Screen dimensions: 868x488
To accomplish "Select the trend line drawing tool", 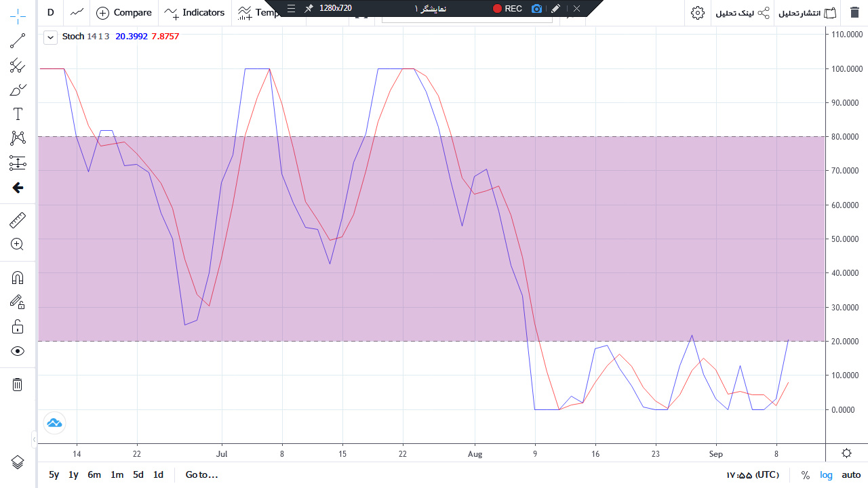I will coord(18,42).
